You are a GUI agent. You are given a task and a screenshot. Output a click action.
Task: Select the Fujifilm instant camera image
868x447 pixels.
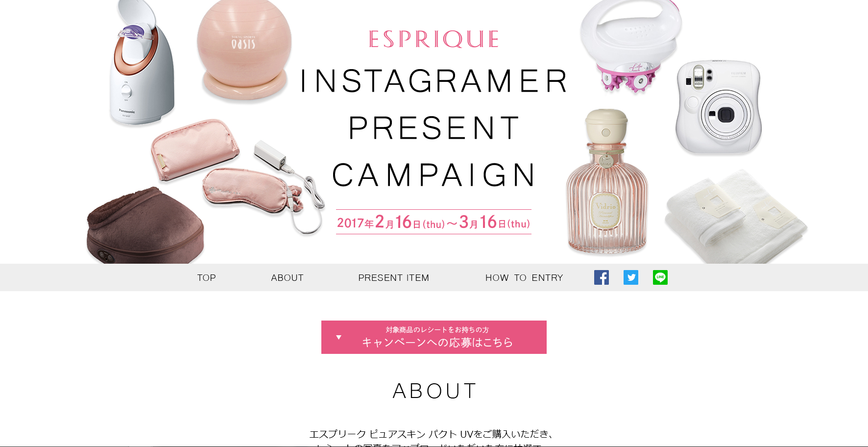[719, 107]
